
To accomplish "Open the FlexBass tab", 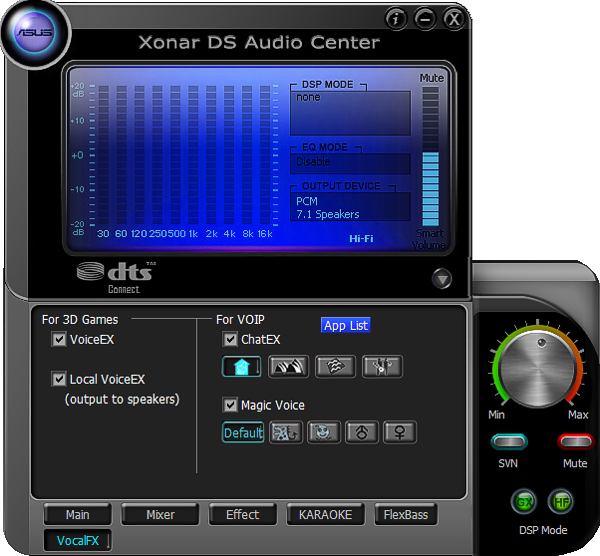I will coord(406,515).
